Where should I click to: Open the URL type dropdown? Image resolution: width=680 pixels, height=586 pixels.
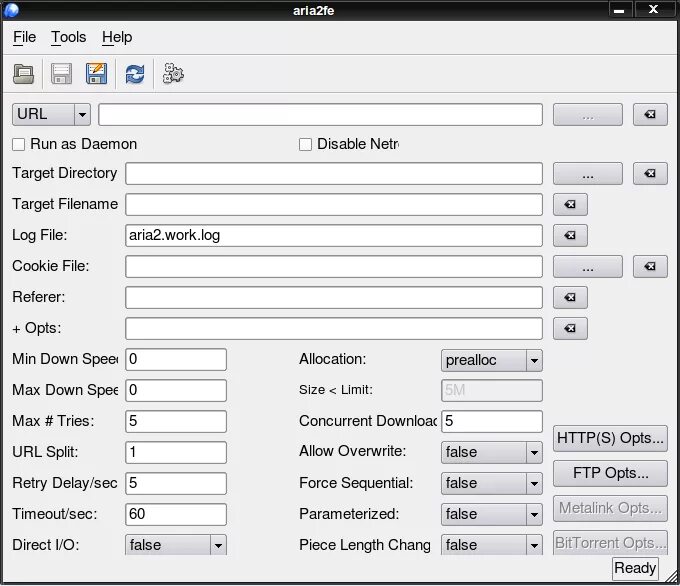51,115
